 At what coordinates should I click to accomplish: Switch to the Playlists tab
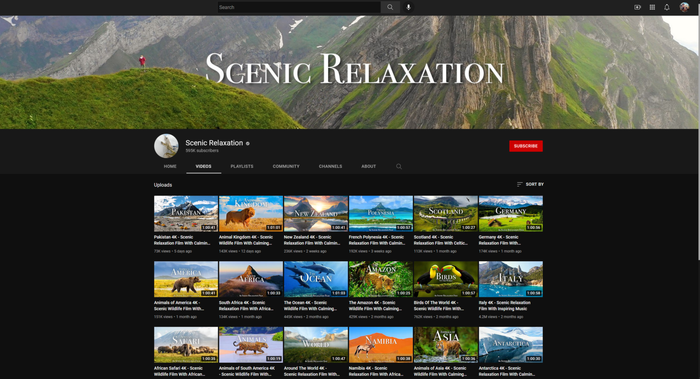(x=242, y=167)
